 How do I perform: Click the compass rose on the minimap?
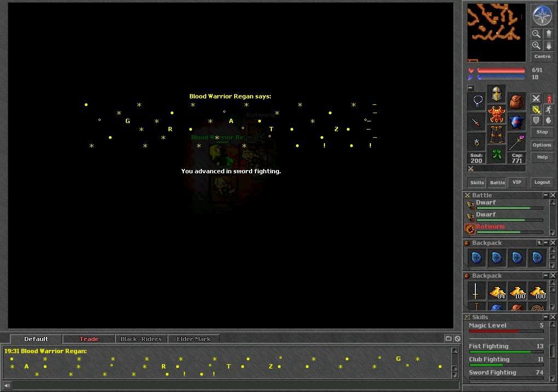tap(542, 15)
